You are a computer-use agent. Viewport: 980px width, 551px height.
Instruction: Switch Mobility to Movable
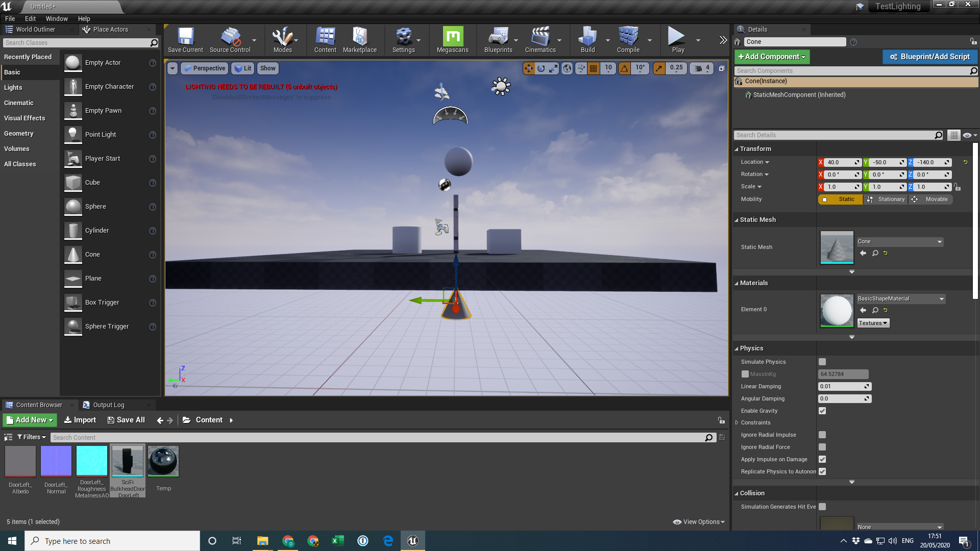point(936,199)
